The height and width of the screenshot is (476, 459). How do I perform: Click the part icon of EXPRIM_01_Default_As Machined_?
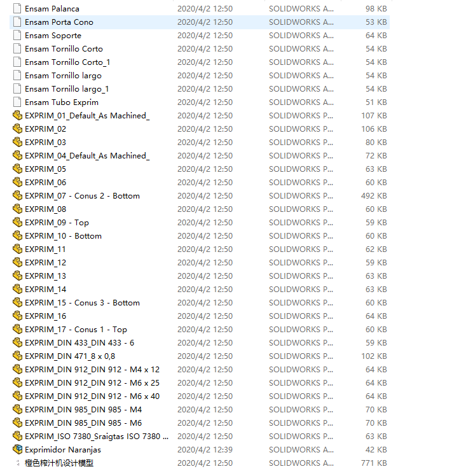point(17,115)
